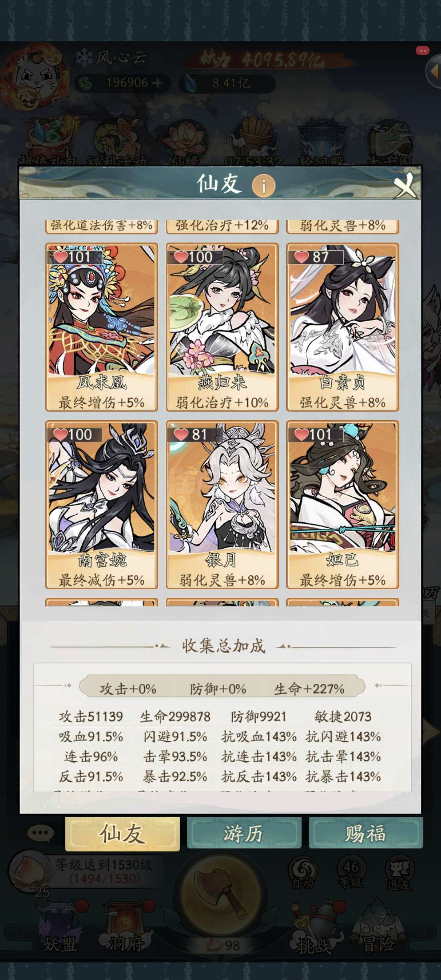
Task: Select the 燕归来 character card
Action: [222, 327]
